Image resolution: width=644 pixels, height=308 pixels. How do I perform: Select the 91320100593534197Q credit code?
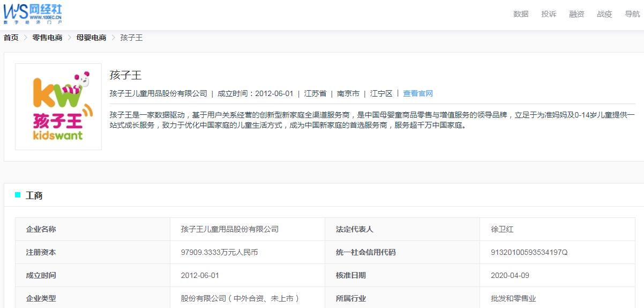pos(529,252)
